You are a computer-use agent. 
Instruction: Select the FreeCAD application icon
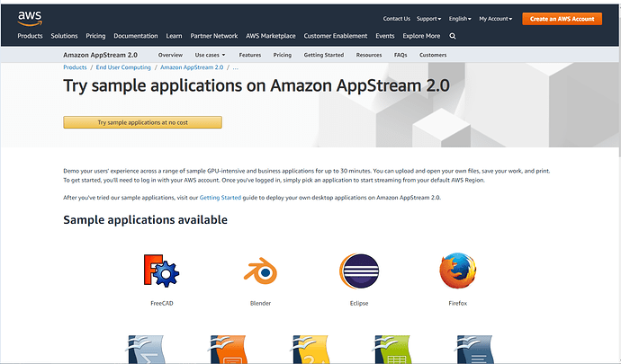(x=162, y=271)
